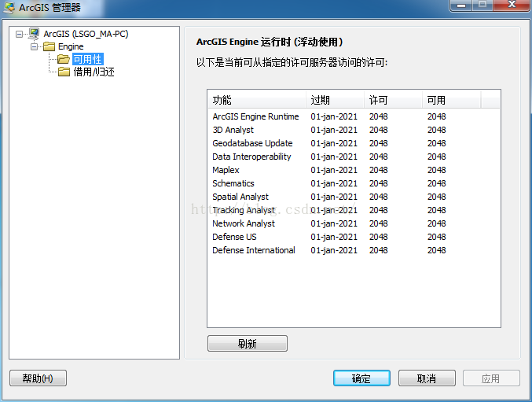Select the ArcGIS Engine Runtime row
This screenshot has height=402, width=532.
[x=354, y=116]
